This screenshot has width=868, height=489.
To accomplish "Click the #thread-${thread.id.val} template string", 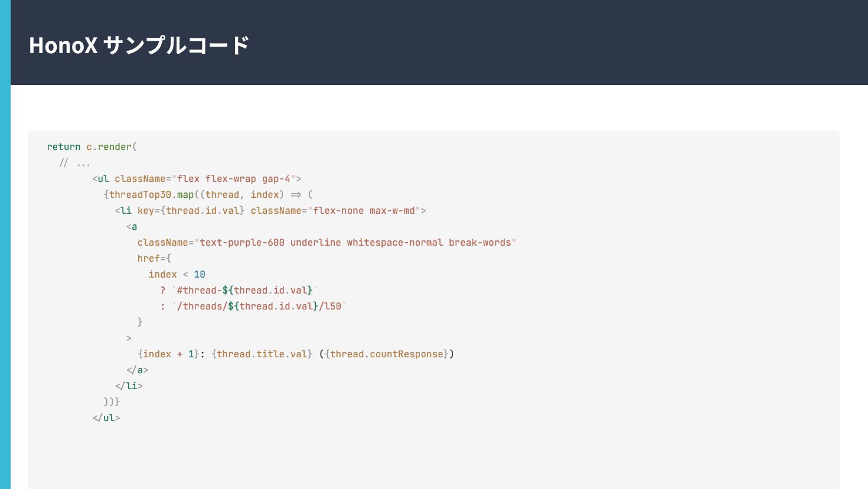I will click(245, 291).
